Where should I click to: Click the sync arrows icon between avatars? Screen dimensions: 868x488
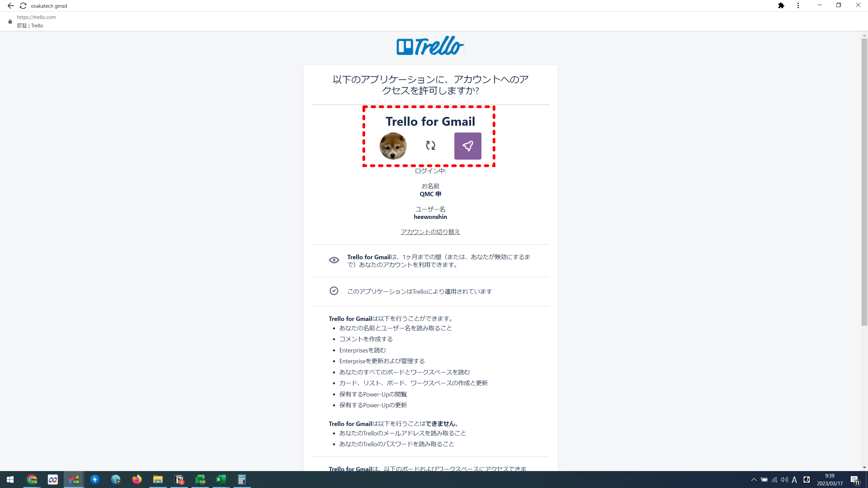tap(430, 145)
